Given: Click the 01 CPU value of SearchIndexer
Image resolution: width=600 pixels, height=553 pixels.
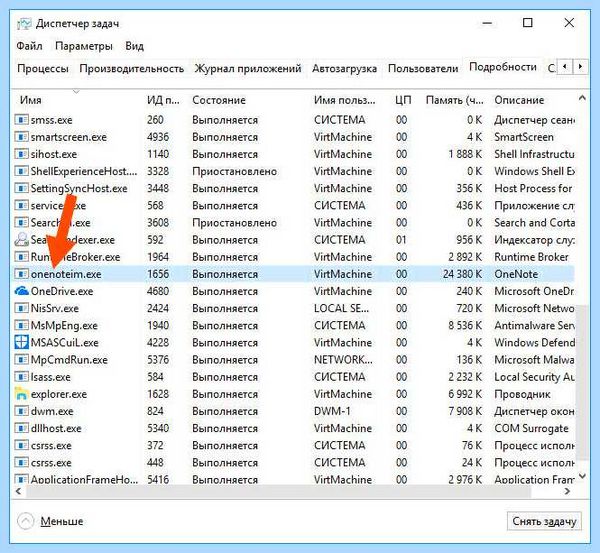Looking at the screenshot, I should point(401,240).
